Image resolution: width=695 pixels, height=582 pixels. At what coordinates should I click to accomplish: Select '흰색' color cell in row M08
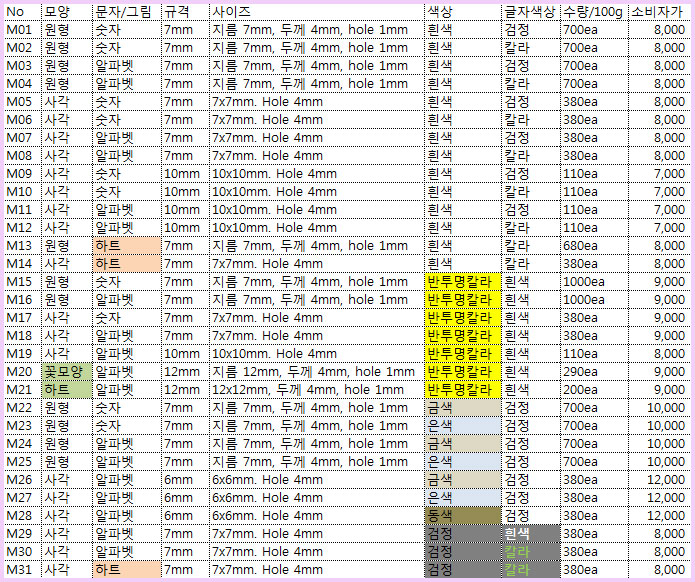(x=463, y=156)
